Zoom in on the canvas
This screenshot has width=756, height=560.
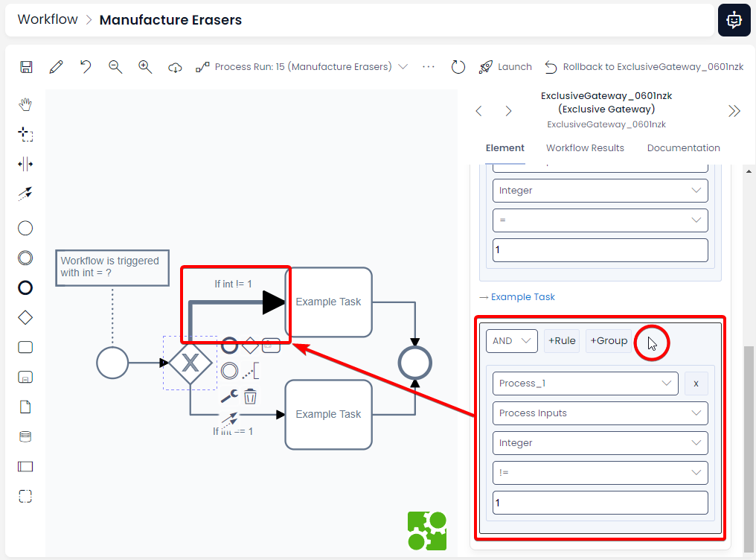pos(144,66)
